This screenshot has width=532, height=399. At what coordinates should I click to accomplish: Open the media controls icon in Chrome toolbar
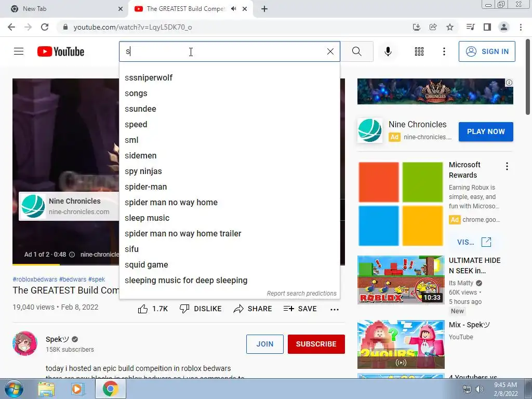tap(471, 27)
